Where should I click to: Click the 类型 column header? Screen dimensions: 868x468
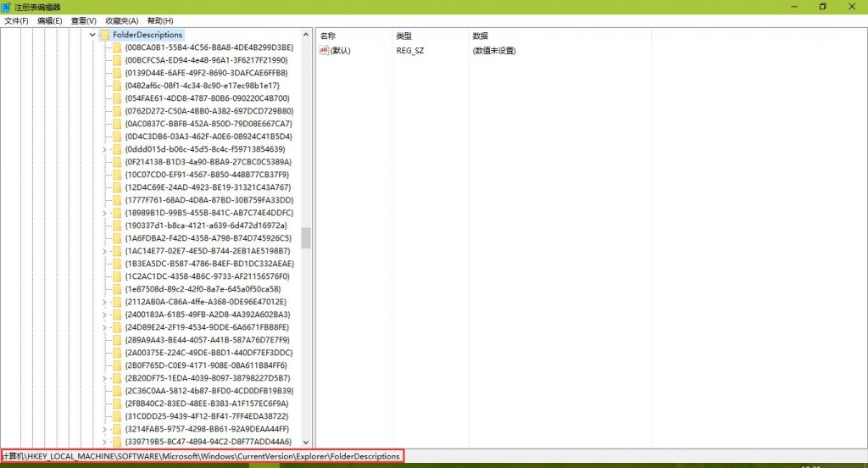click(403, 36)
